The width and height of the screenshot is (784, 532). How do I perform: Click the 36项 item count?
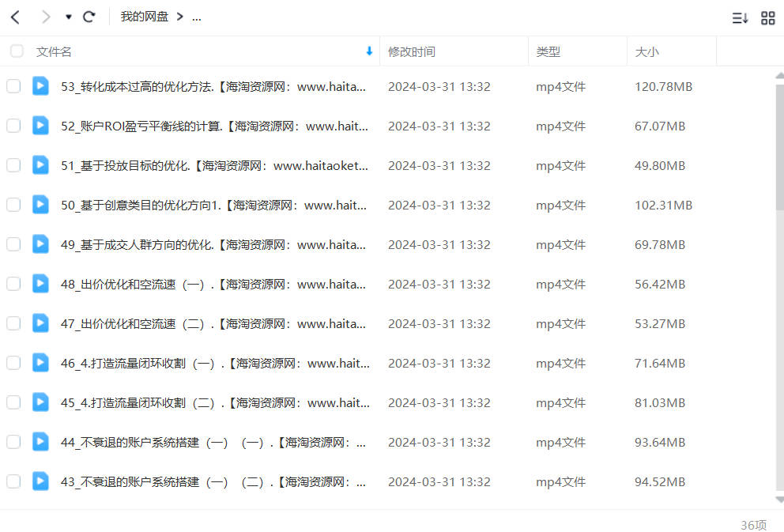753,525
